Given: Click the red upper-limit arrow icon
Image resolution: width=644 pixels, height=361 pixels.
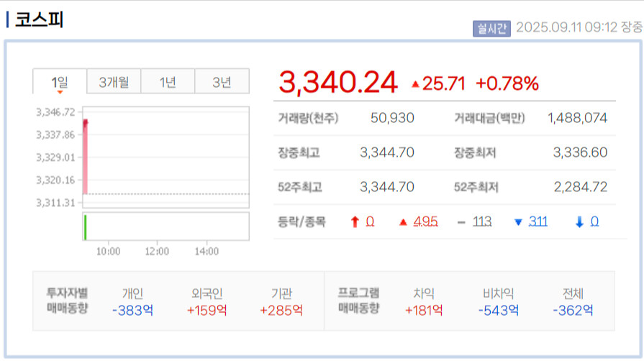Looking at the screenshot, I should 355,221.
